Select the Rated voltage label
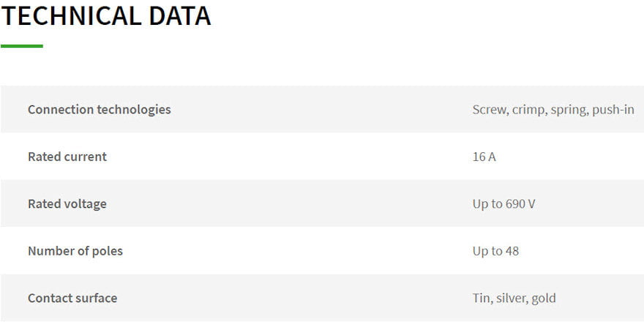 click(67, 204)
